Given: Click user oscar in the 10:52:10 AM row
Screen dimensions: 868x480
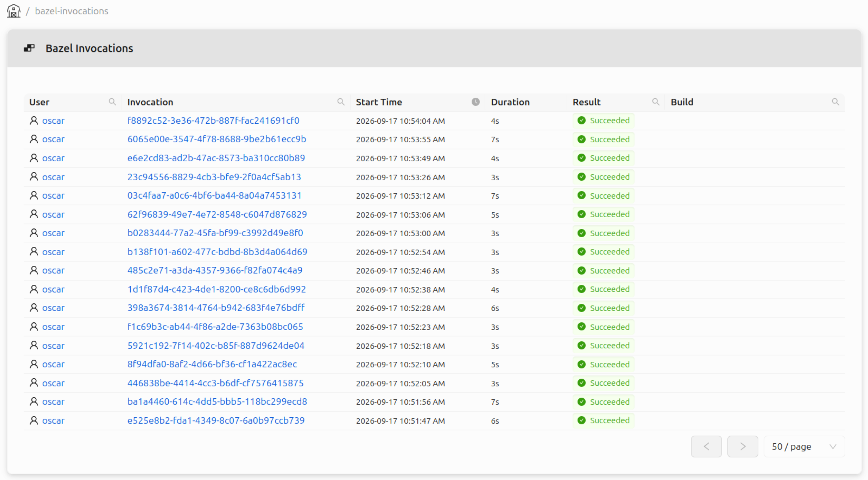Looking at the screenshot, I should pyautogui.click(x=53, y=364).
